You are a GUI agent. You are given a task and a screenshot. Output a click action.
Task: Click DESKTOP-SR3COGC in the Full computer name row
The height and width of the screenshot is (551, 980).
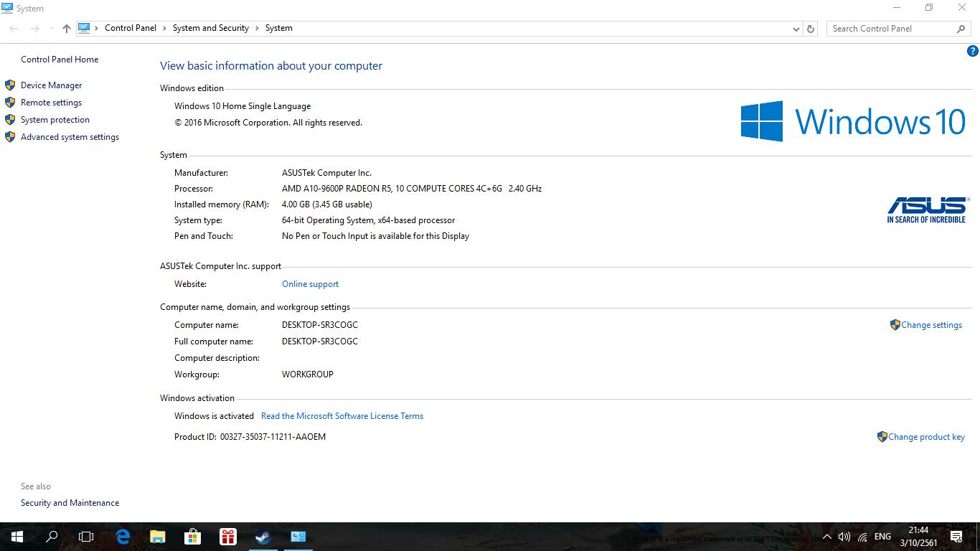[x=320, y=342]
